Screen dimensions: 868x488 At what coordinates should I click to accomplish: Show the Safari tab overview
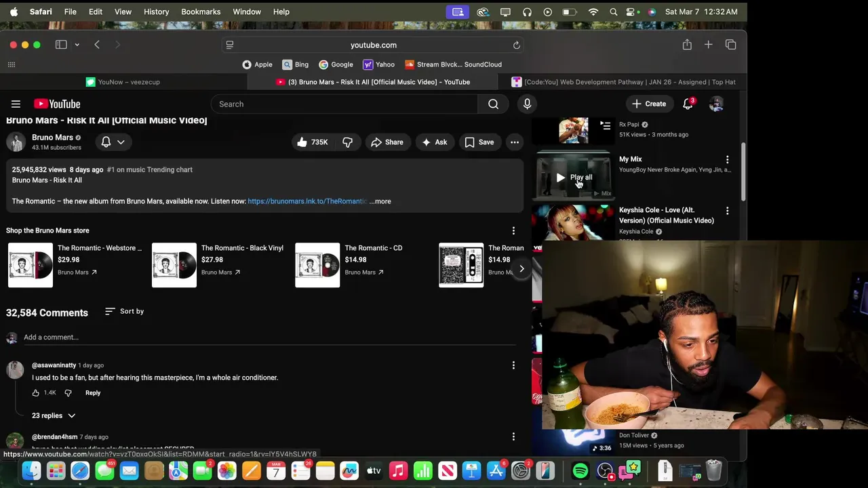click(x=730, y=45)
